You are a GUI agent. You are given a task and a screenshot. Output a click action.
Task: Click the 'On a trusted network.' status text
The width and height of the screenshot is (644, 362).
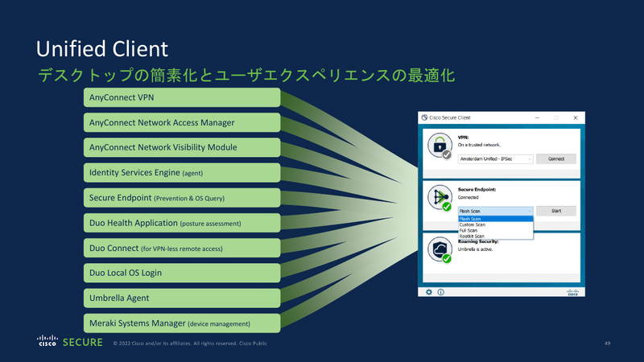point(479,145)
